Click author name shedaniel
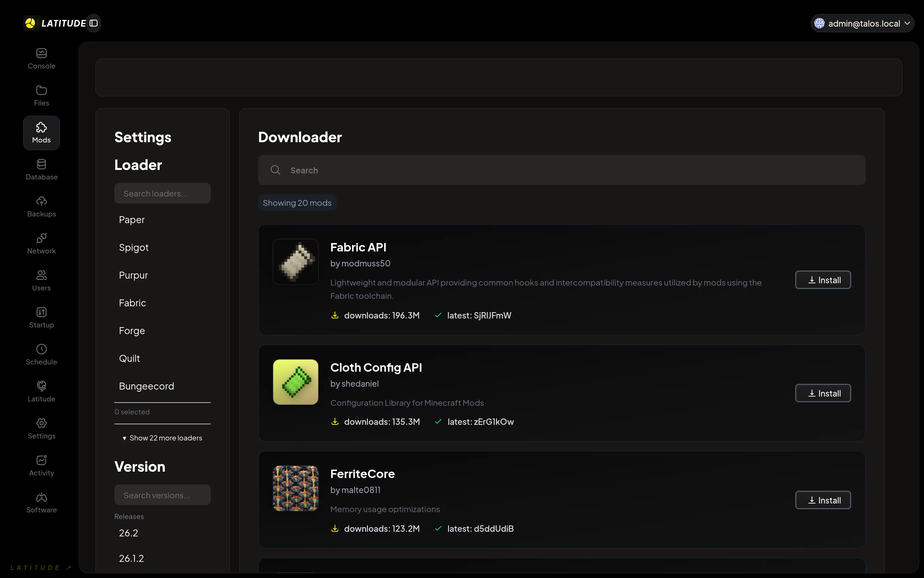This screenshot has height=578, width=924. (360, 384)
